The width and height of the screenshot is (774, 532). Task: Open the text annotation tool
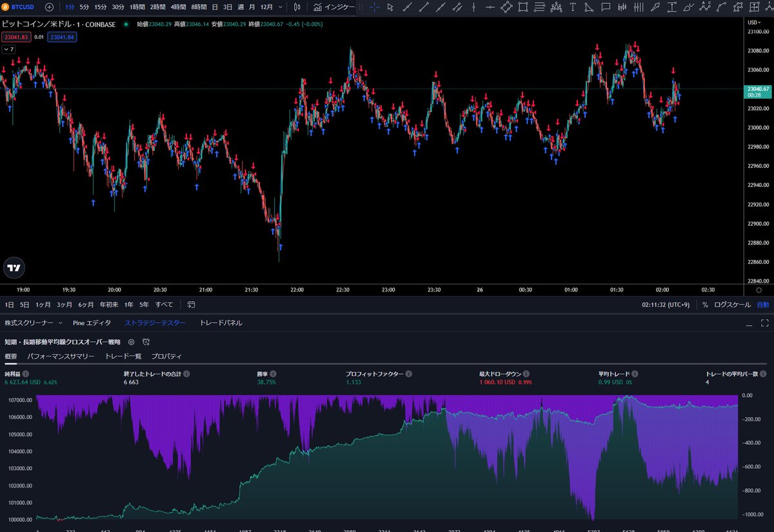(x=572, y=7)
